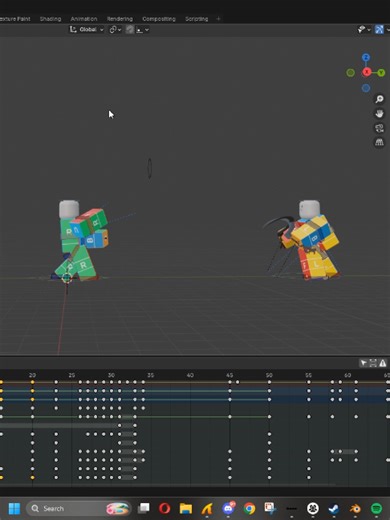
Task: Switch perspective/orthographic with the grid icon
Action: click(x=379, y=143)
